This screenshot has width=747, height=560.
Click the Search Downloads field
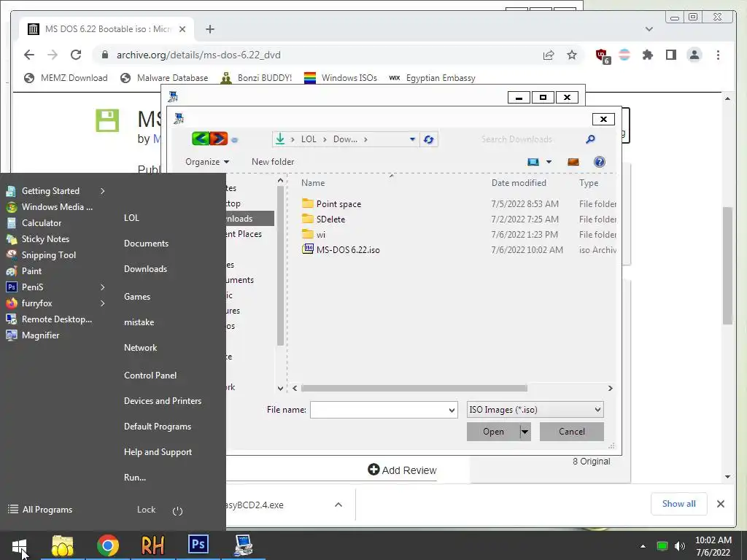point(516,139)
